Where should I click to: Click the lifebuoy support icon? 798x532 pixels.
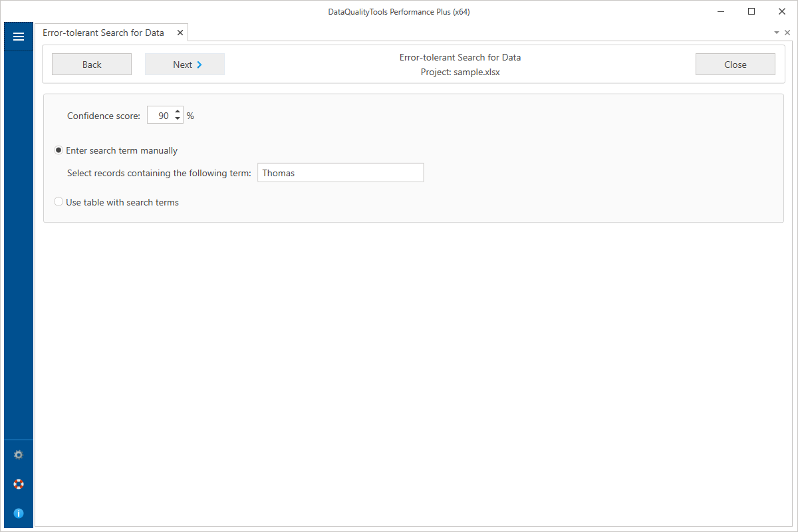point(18,484)
